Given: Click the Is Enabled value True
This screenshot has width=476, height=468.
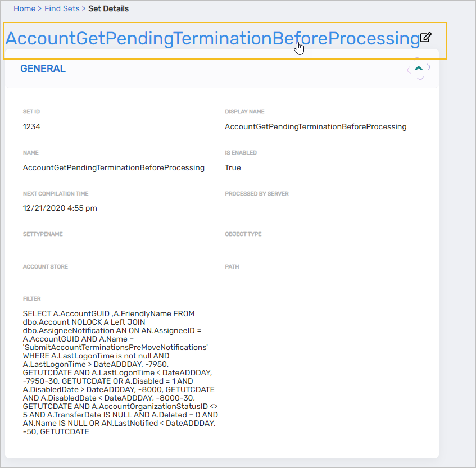Looking at the screenshot, I should (x=233, y=168).
